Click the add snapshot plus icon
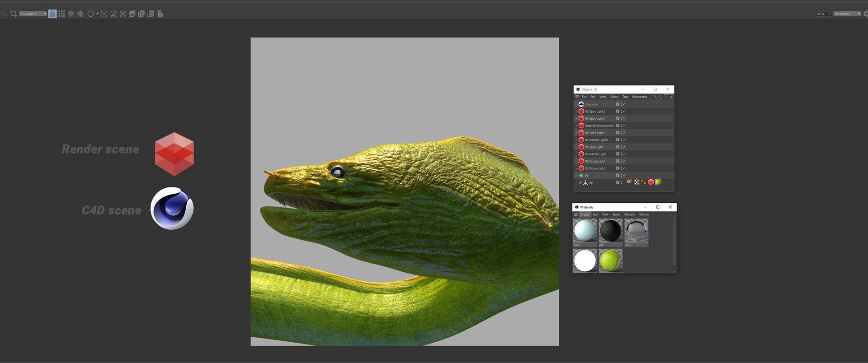This screenshot has height=363, width=868. [x=142, y=14]
